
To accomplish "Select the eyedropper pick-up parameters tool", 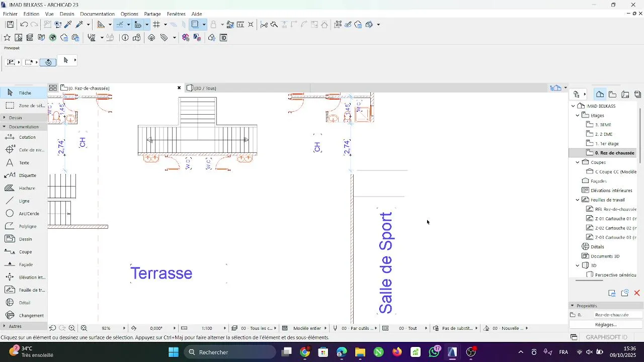I will click(x=68, y=25).
